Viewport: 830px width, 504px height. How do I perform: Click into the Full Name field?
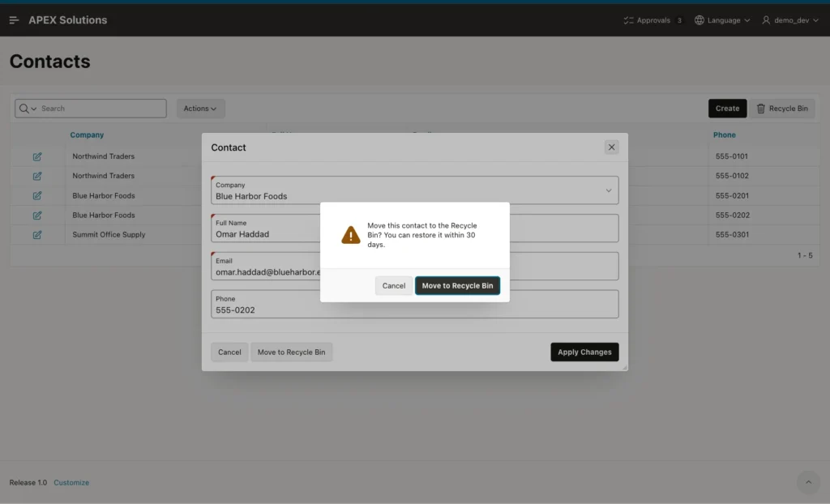414,229
